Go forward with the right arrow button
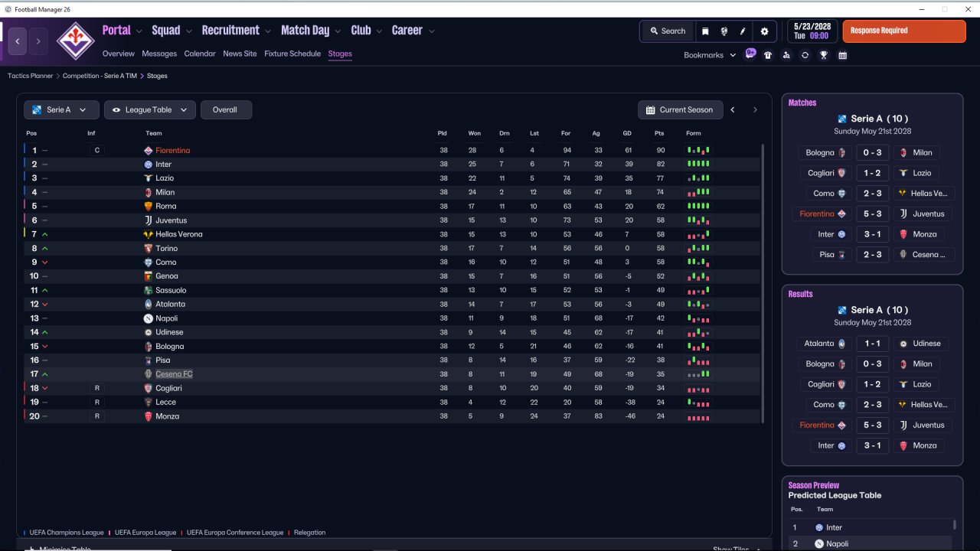Viewport: 980px width, 551px height. (38, 41)
